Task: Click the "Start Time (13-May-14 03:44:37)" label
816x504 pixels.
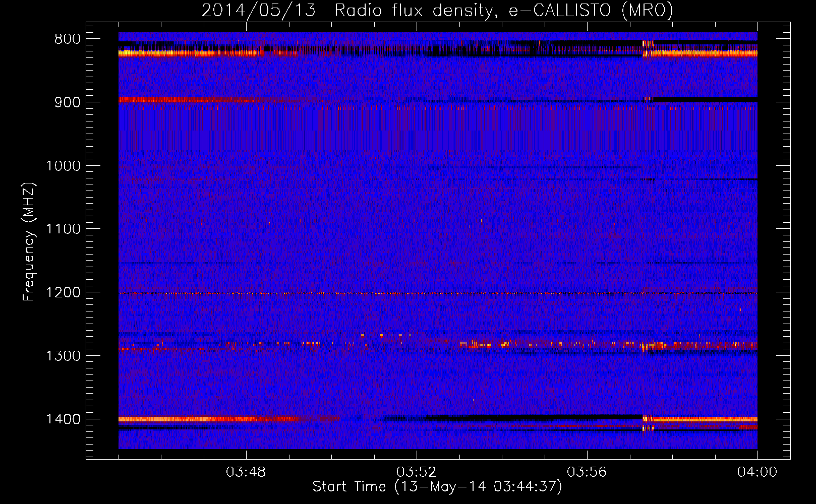Action: pyautogui.click(x=437, y=487)
